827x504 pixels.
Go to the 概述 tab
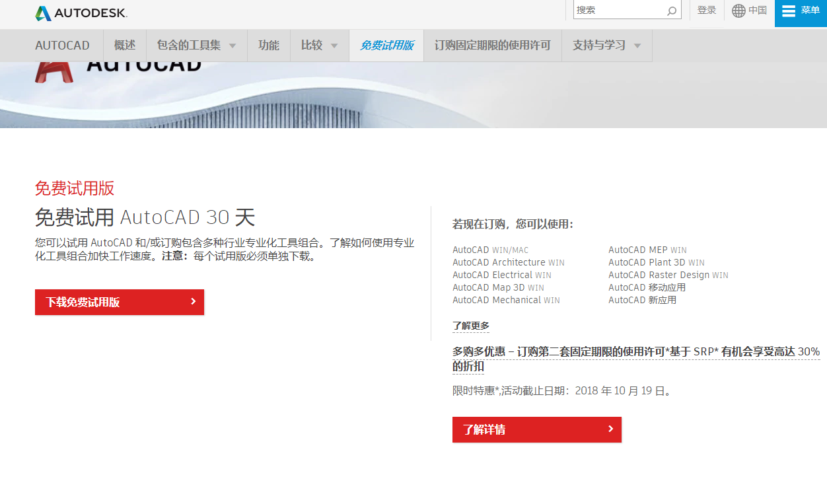coord(125,46)
